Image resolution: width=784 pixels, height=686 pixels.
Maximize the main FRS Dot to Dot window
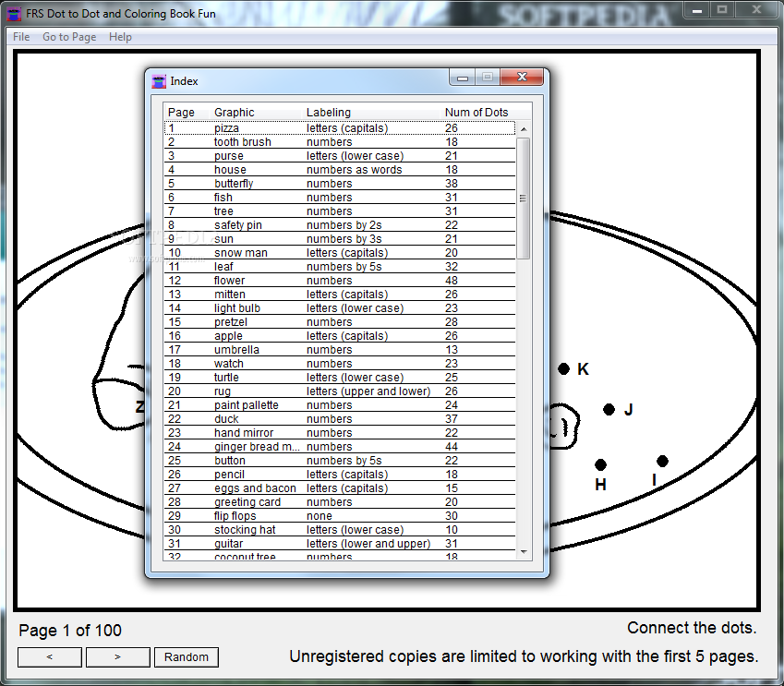click(722, 10)
